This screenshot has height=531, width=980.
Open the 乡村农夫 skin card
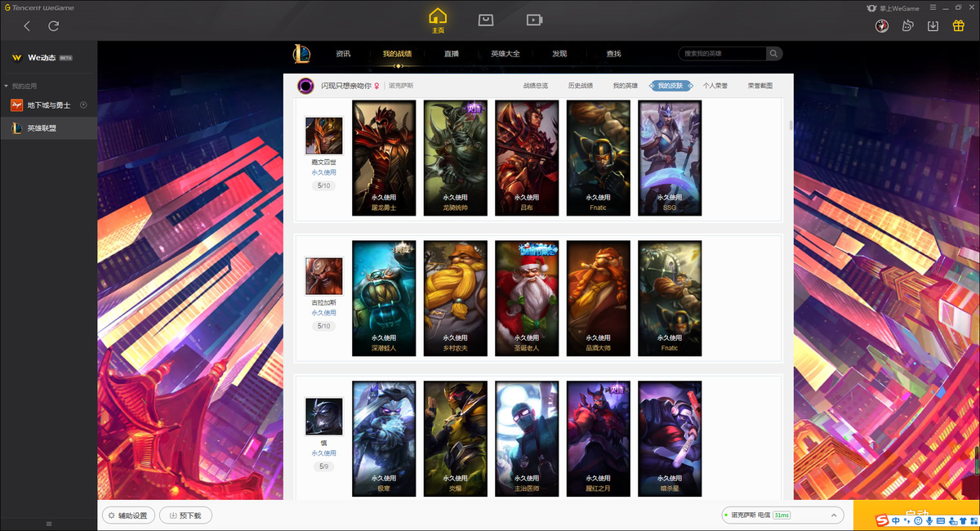click(x=456, y=298)
